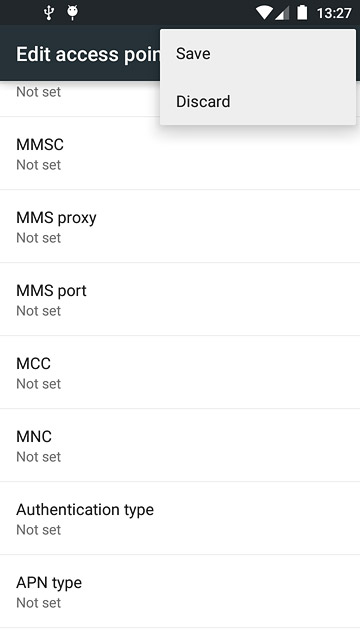This screenshot has width=360, height=640.
Task: Tap the Wi-Fi signal icon
Action: 264,13
